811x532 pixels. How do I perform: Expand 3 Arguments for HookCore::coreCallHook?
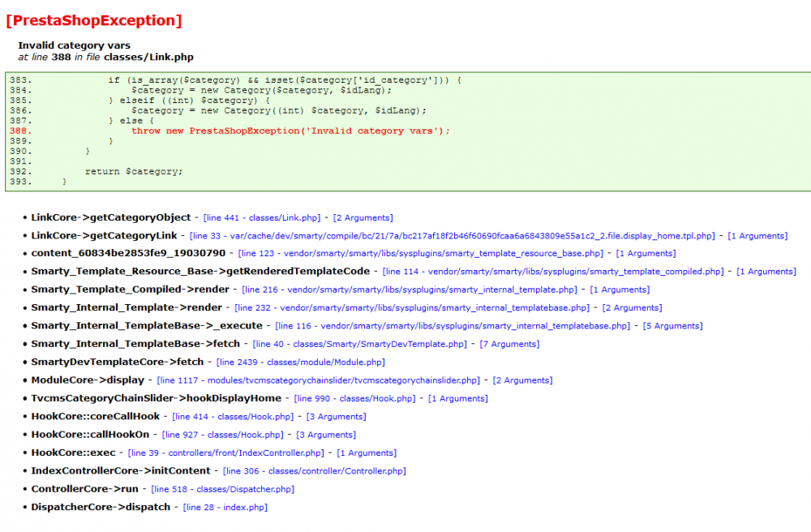337,417
